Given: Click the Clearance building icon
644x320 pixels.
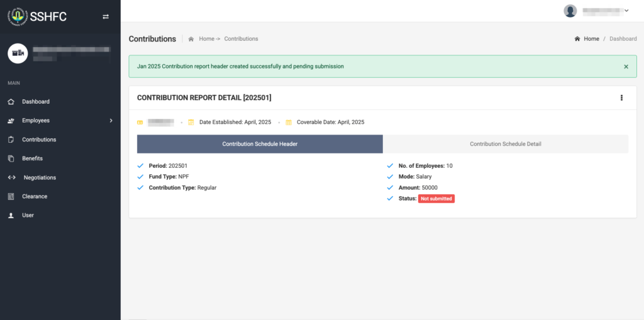Looking at the screenshot, I should [11, 196].
